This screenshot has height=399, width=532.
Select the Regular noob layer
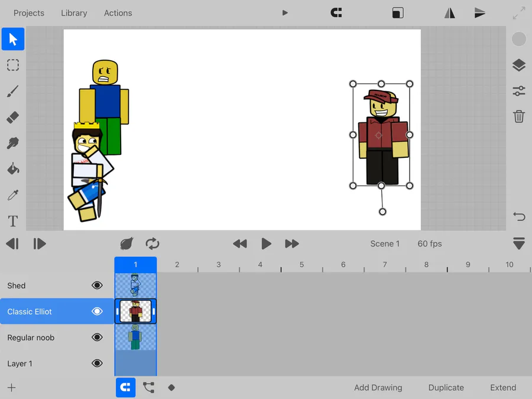click(x=57, y=338)
